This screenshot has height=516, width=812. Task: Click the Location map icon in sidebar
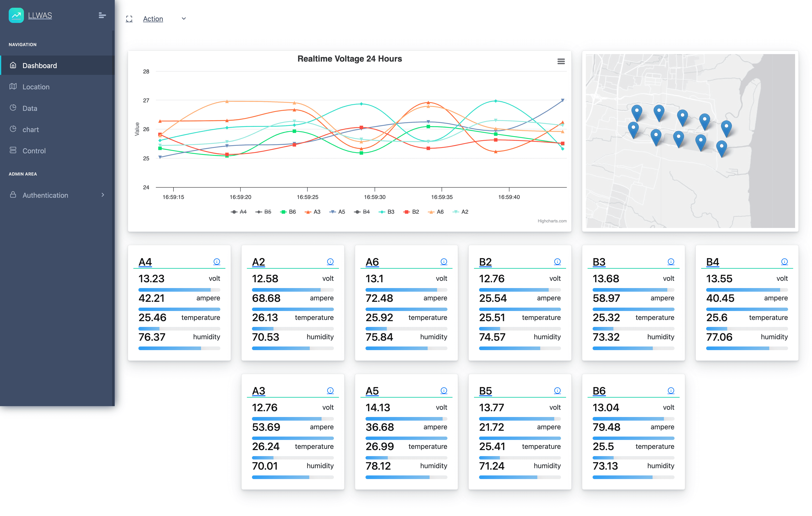pyautogui.click(x=13, y=86)
